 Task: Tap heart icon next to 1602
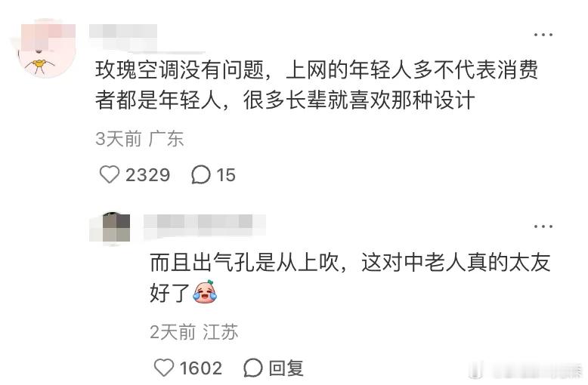[x=164, y=368]
